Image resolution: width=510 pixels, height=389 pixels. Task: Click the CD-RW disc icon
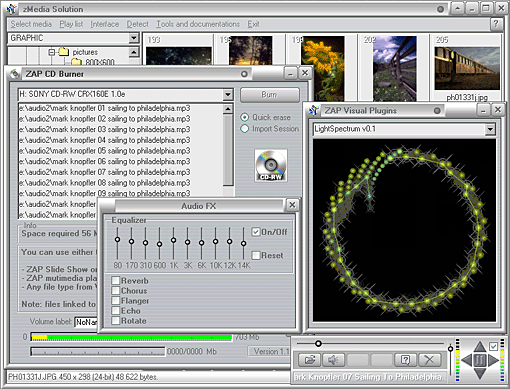pos(271,166)
